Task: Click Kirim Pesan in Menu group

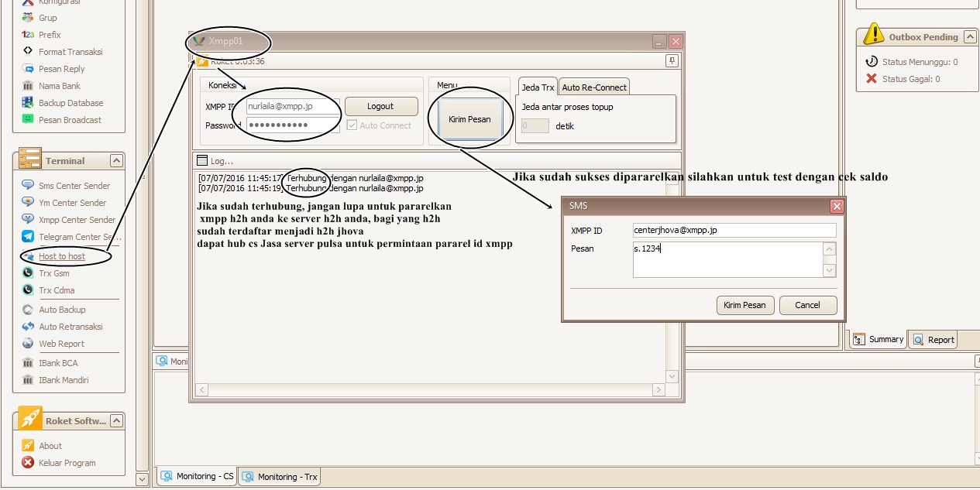Action: click(469, 119)
